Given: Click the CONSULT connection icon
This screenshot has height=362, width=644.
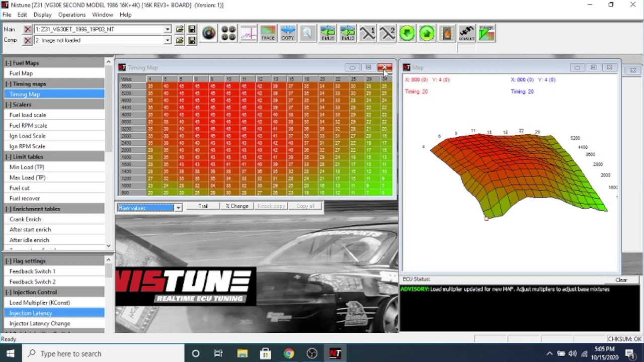Looking at the screenshot, I should 467,34.
